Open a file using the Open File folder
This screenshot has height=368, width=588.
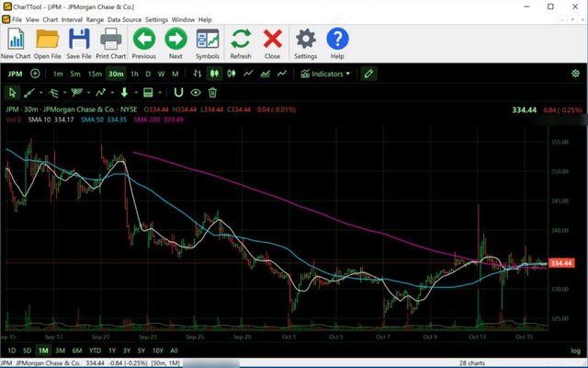pyautogui.click(x=47, y=43)
